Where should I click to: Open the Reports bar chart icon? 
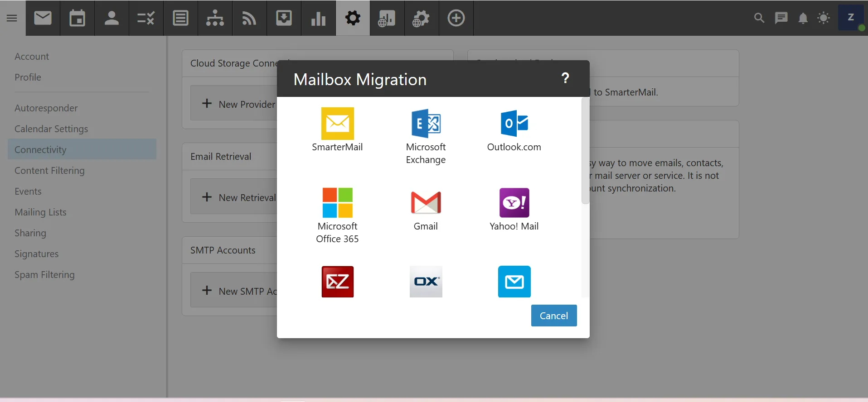[318, 18]
